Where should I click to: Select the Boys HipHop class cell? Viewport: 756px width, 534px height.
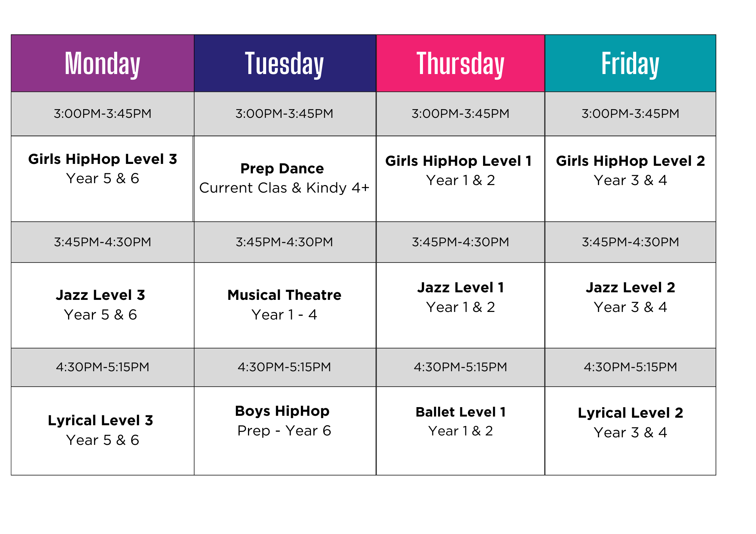tap(283, 420)
